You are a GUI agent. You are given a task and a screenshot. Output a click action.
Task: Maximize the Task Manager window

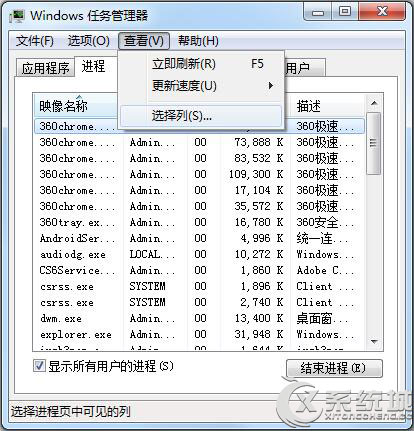(345, 12)
